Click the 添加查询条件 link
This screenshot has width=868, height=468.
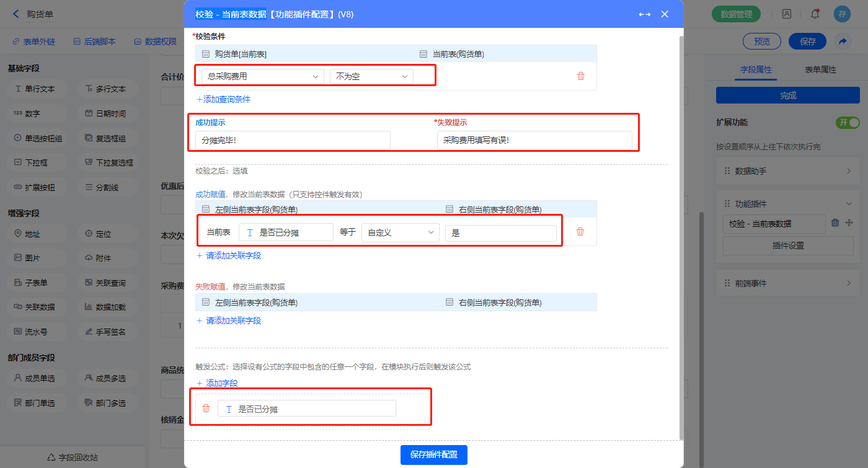pyautogui.click(x=224, y=99)
